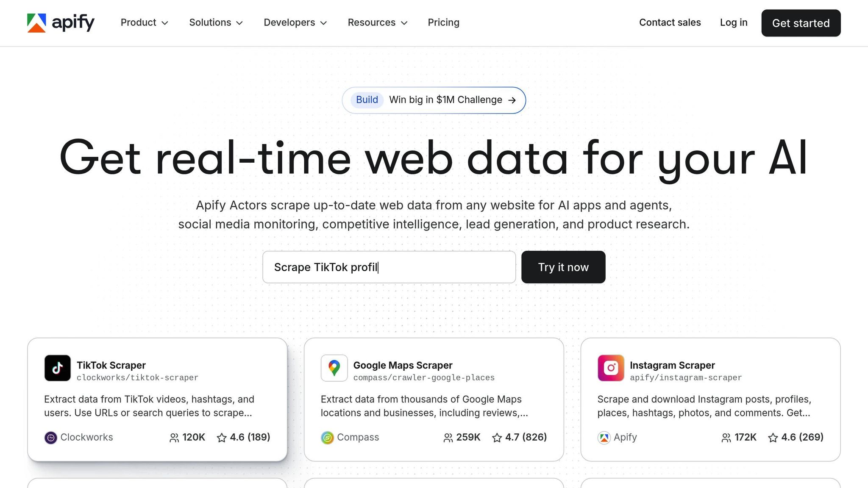Click the Google Maps Scraper pin icon
Screen dimensions: 868x488
[x=334, y=368]
